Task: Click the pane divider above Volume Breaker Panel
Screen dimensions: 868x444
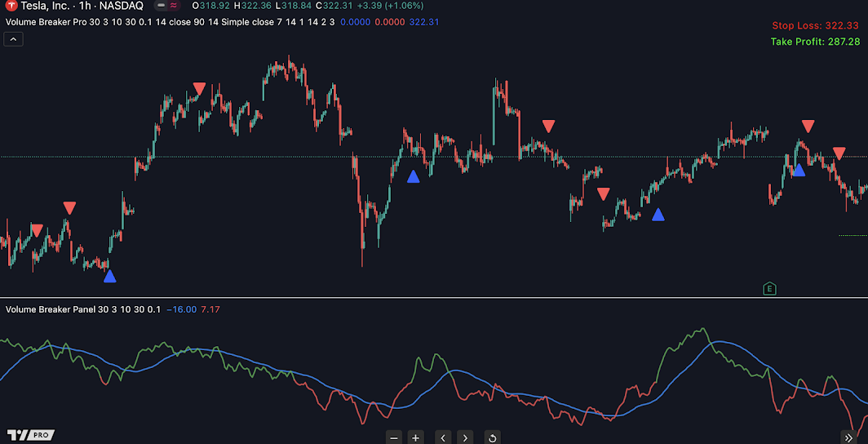Action: click(x=434, y=298)
